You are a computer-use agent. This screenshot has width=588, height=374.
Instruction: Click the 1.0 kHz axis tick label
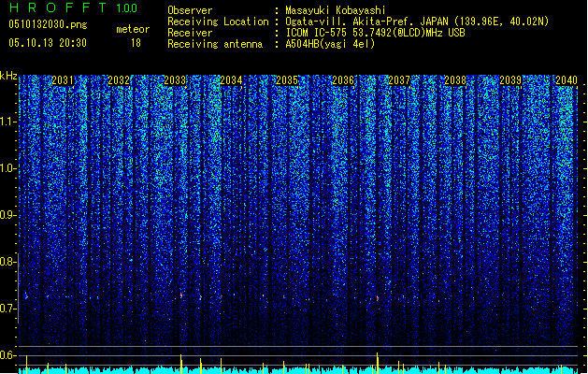8,168
